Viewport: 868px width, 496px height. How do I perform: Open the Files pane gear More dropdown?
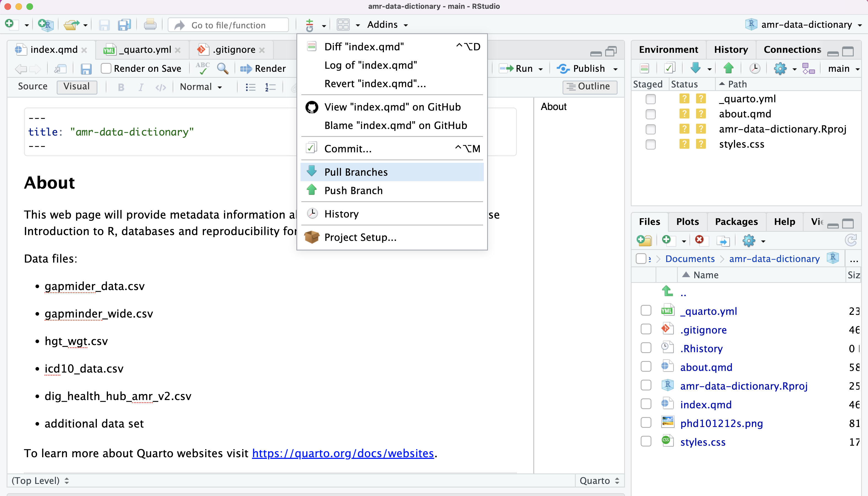click(x=754, y=241)
